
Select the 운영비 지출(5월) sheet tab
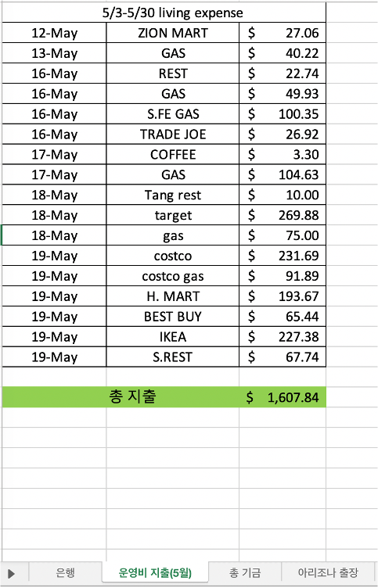coord(155,572)
